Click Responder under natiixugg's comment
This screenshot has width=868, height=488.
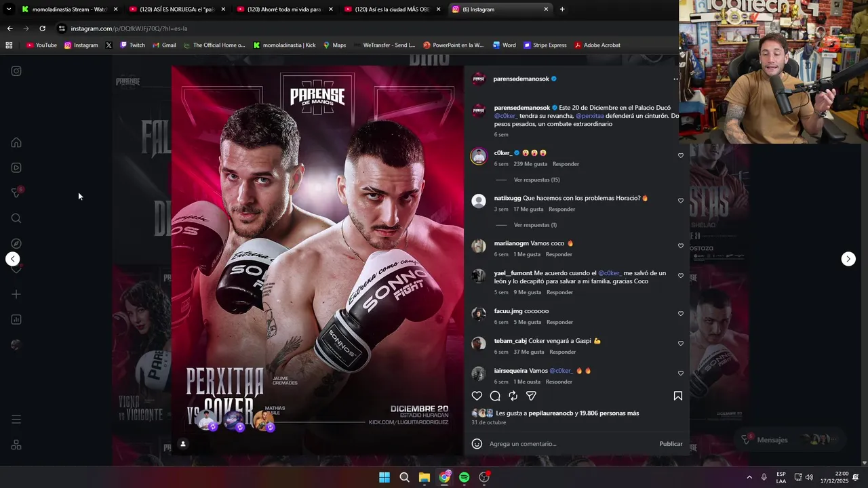[561, 209]
